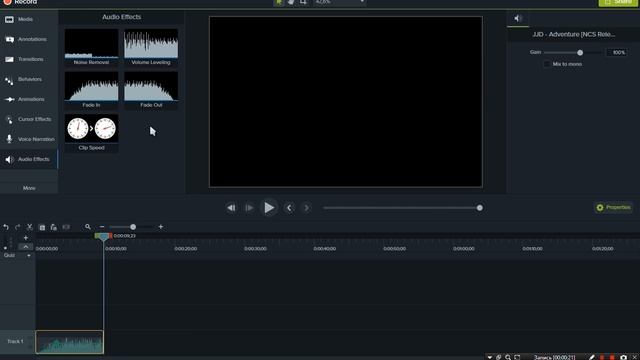
Task: Click the JJD - Adventure clip title
Action: [x=573, y=34]
